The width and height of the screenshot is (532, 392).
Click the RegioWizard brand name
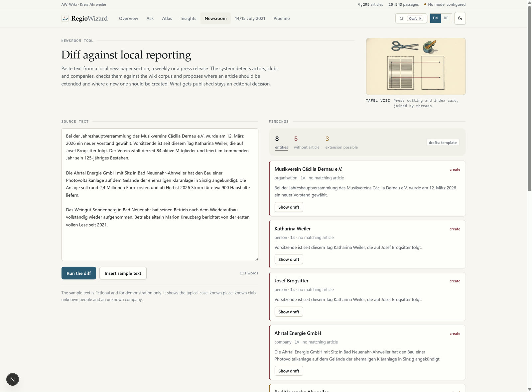[x=89, y=18]
